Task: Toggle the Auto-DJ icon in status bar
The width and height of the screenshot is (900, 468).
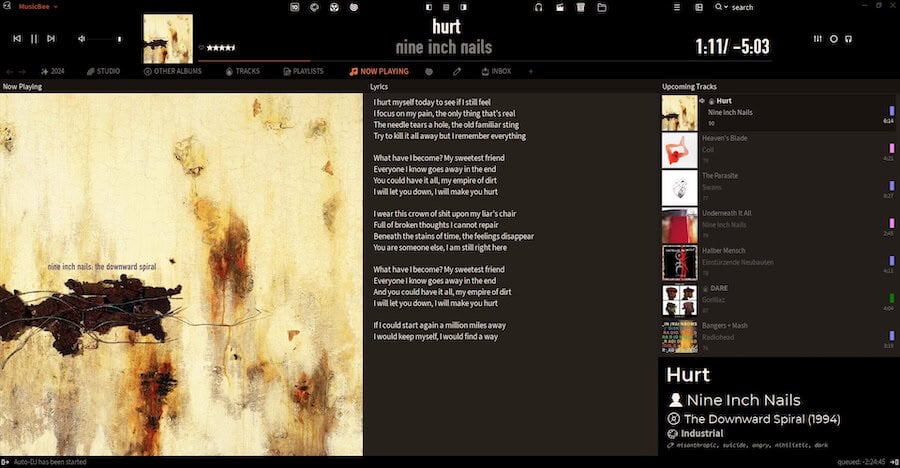Action: coord(5,462)
